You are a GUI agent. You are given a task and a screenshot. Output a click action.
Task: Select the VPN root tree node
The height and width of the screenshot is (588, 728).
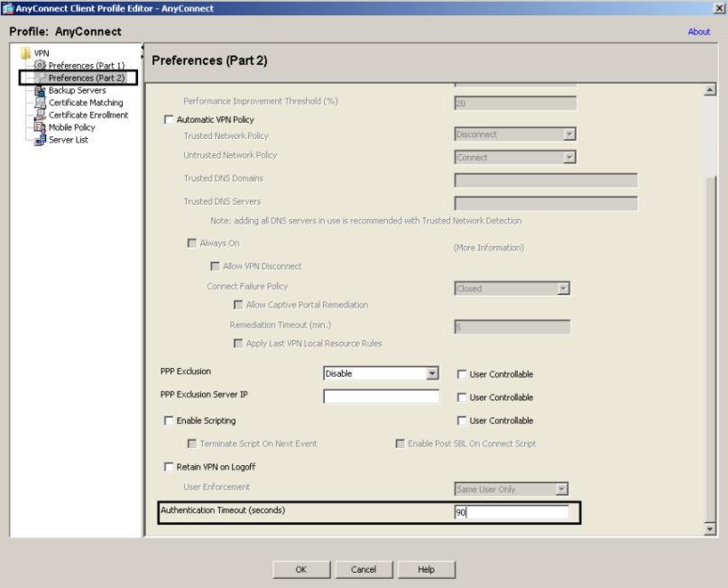point(41,53)
